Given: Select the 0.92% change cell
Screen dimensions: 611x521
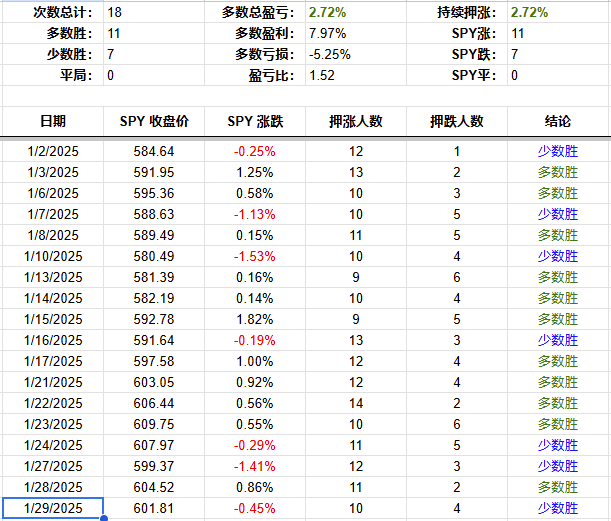Looking at the screenshot, I should pyautogui.click(x=255, y=383).
